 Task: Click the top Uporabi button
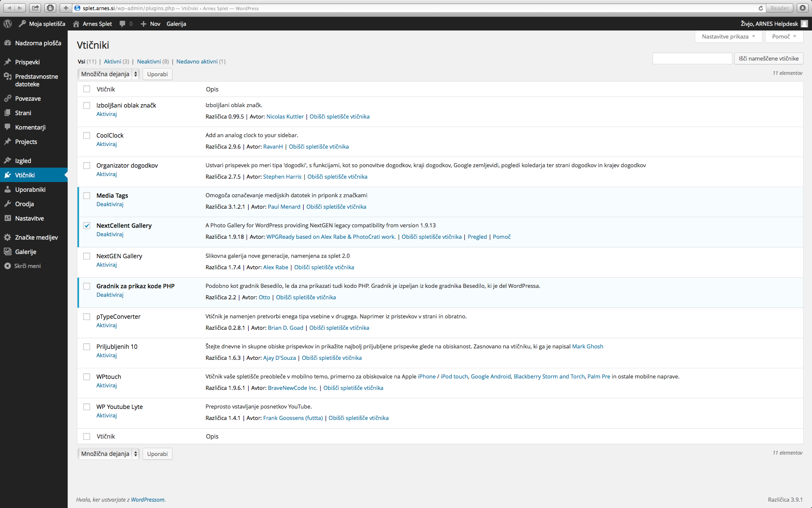pos(157,74)
